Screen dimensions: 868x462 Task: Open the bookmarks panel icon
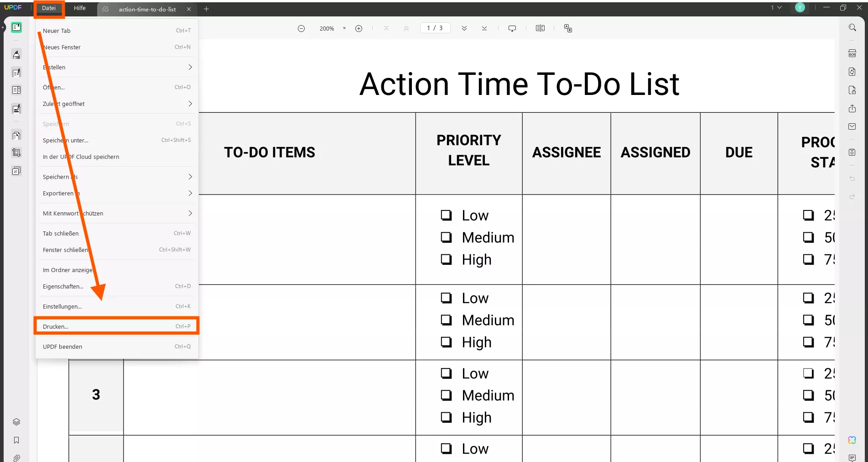pos(16,440)
